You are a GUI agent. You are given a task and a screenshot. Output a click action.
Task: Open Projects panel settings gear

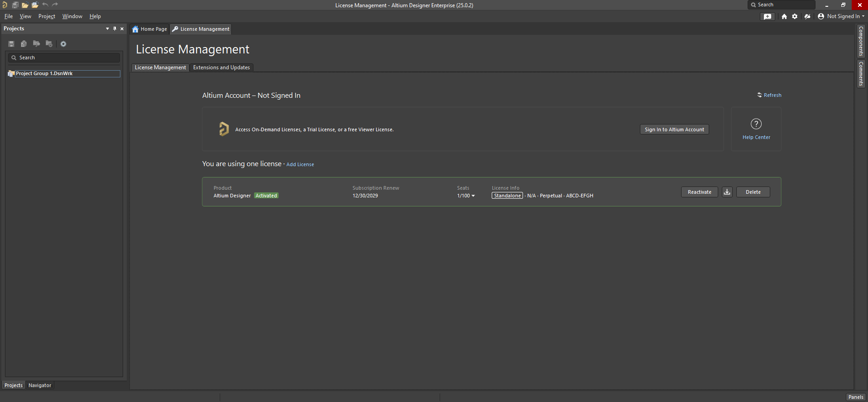[x=63, y=44]
